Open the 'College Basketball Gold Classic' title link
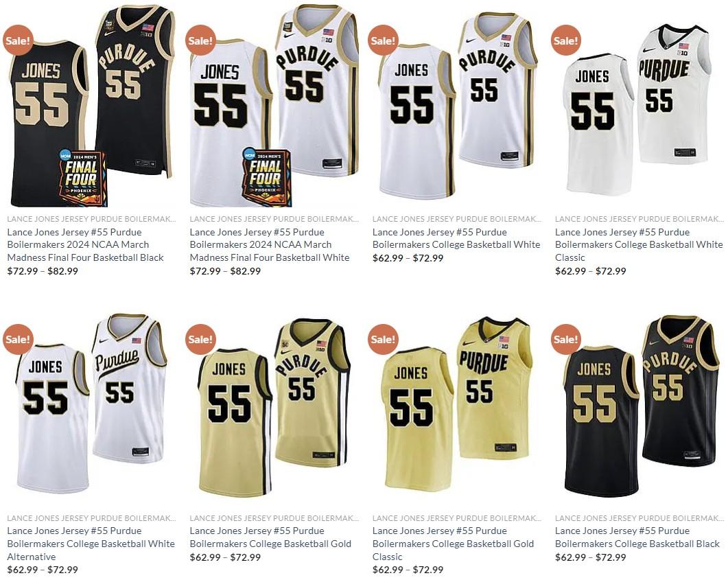The width and height of the screenshot is (728, 580). point(453,544)
